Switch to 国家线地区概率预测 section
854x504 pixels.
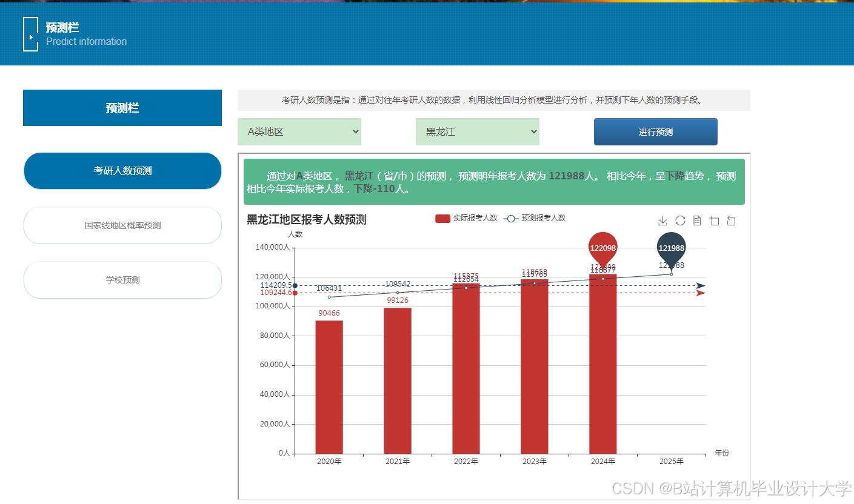tap(122, 225)
